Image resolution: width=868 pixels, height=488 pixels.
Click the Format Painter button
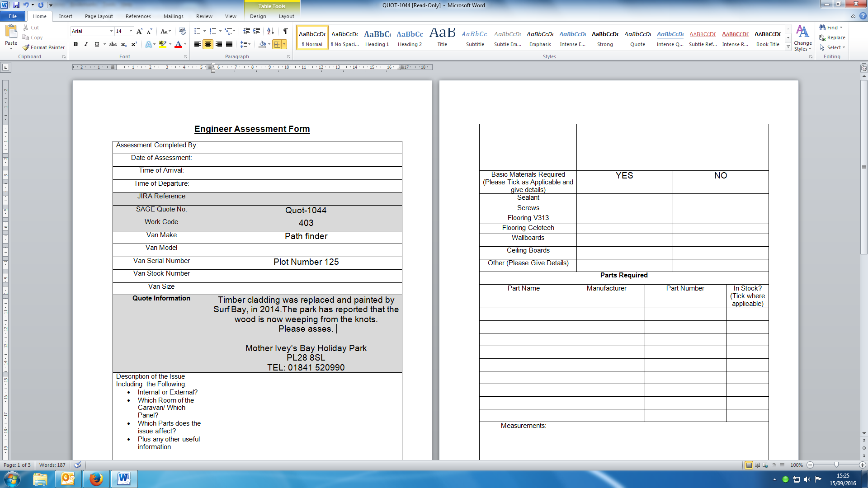(44, 47)
